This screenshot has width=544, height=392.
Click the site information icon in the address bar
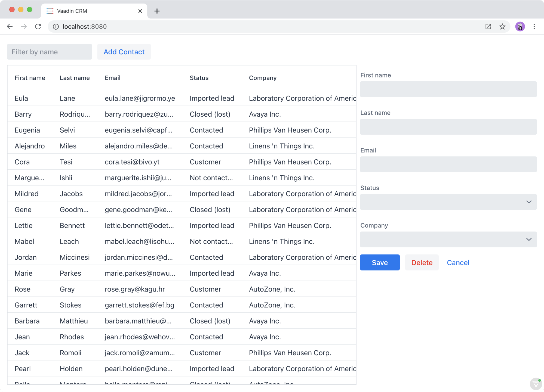click(56, 26)
